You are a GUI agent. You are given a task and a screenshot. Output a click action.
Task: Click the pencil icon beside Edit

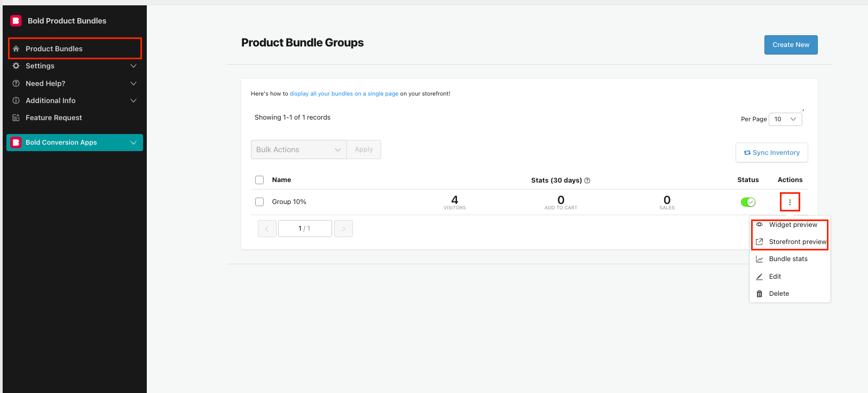pyautogui.click(x=759, y=277)
